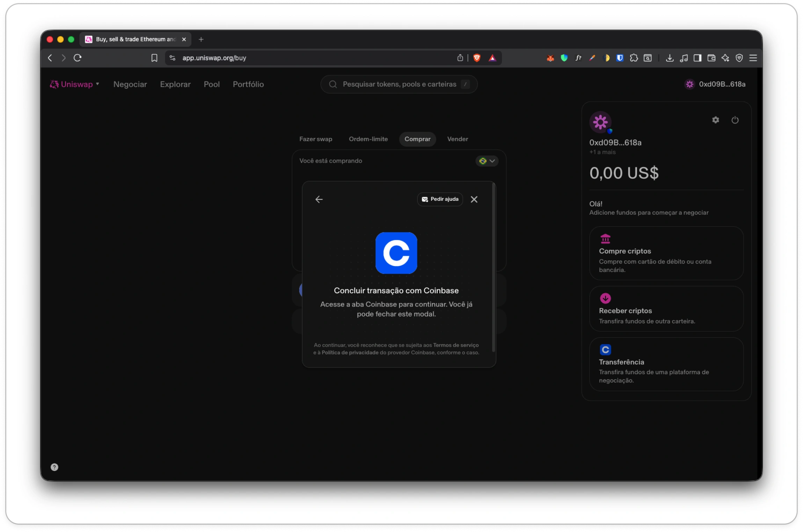
Task: Open the Extensions puzzle icon
Action: click(x=634, y=58)
